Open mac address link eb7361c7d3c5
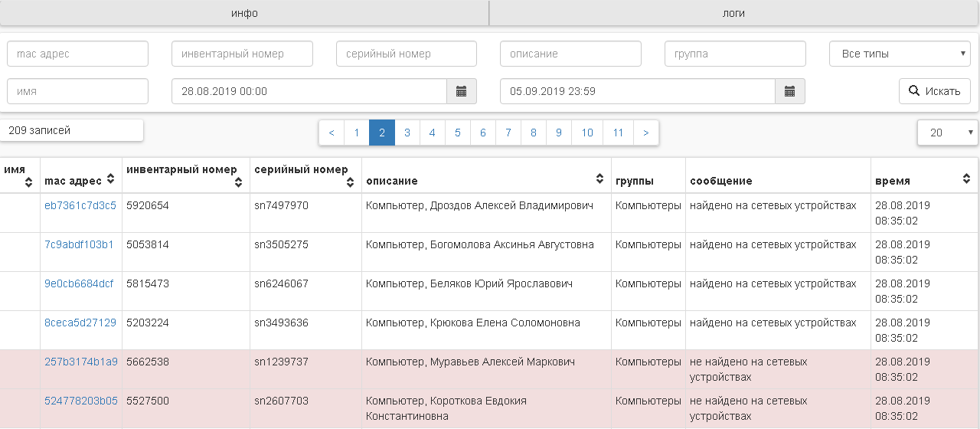Screen dimensions: 980x429 click(80, 205)
